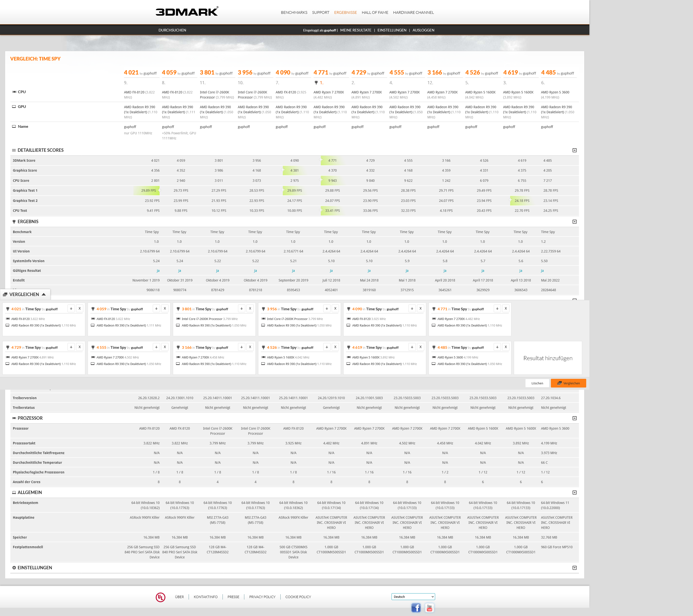Open the YouTube channel icon
The height and width of the screenshot is (616, 693).
(429, 608)
